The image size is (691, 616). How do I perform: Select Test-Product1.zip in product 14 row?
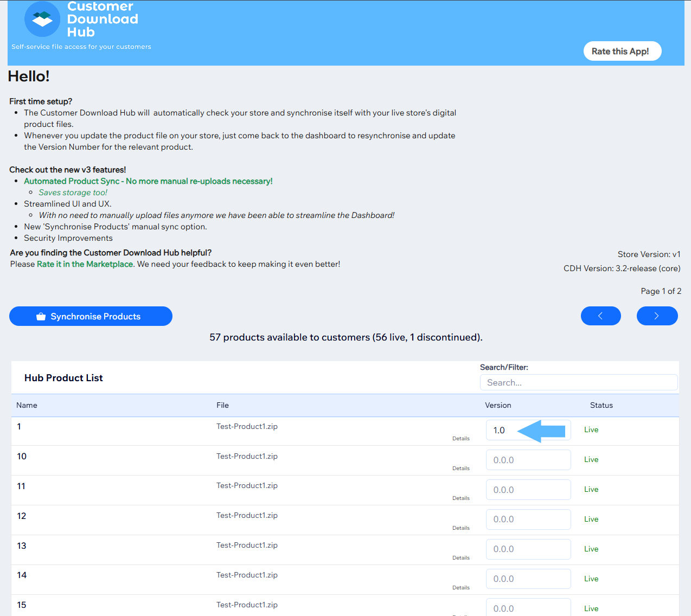247,575
